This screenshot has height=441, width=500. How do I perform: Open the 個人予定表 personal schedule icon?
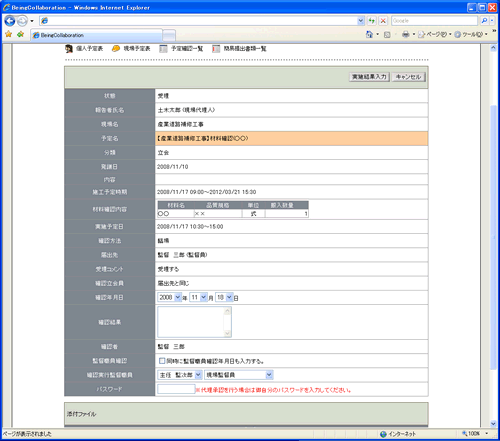pyautogui.click(x=69, y=49)
